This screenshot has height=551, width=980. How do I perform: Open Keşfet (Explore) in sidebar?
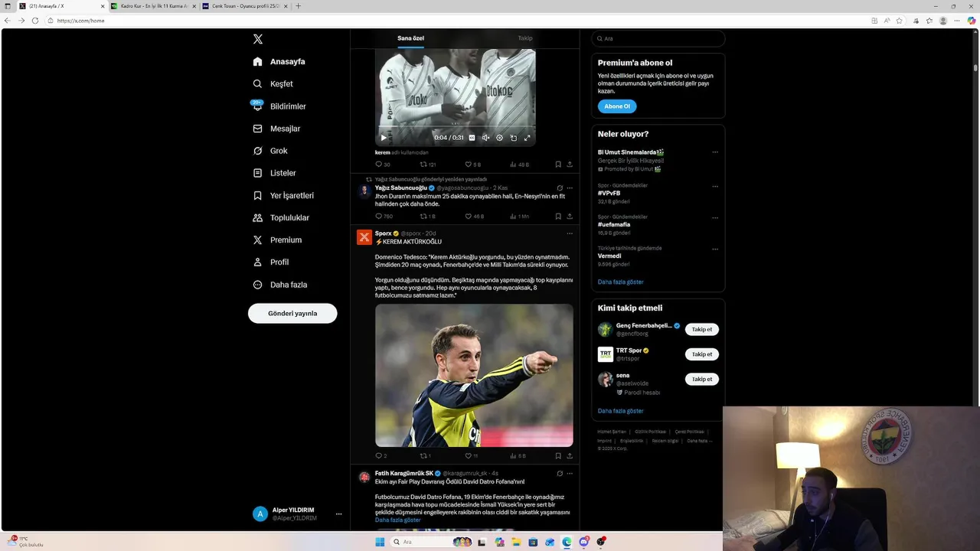coord(273,84)
